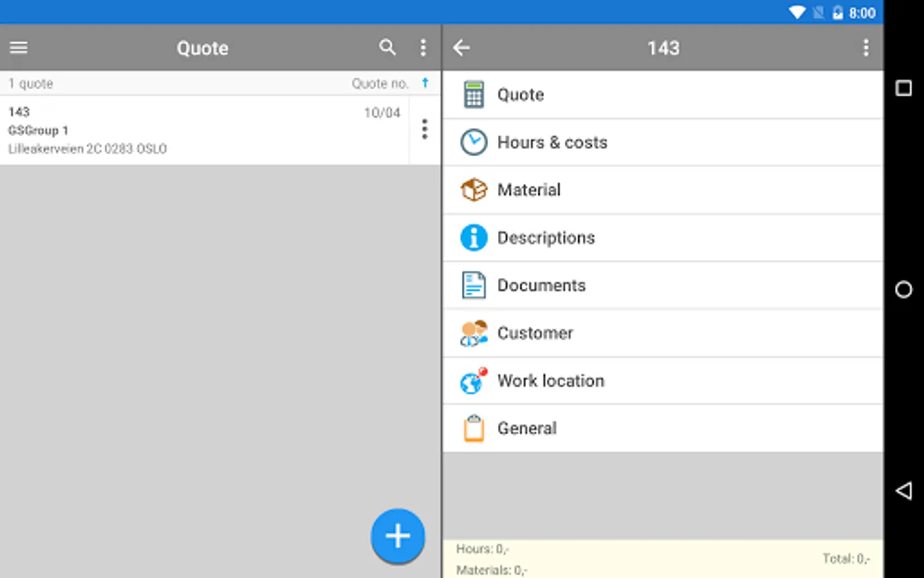Image resolution: width=924 pixels, height=578 pixels.
Task: Open the General clipboard entry
Action: point(663,428)
